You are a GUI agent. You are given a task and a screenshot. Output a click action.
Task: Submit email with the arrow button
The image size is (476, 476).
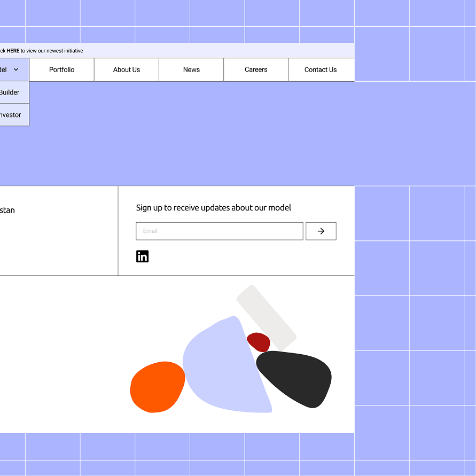[321, 231]
